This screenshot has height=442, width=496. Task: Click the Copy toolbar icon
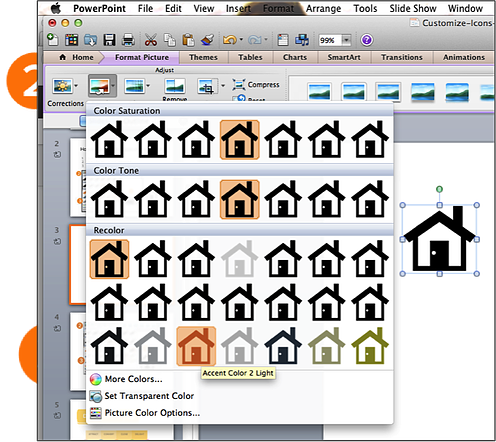click(x=170, y=40)
